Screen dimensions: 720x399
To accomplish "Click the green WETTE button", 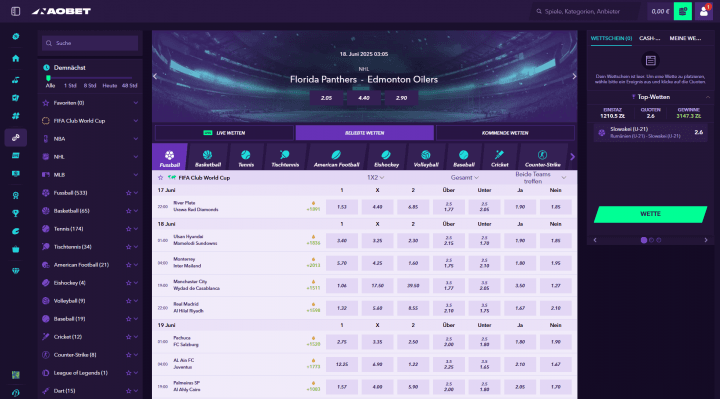I will coord(650,214).
